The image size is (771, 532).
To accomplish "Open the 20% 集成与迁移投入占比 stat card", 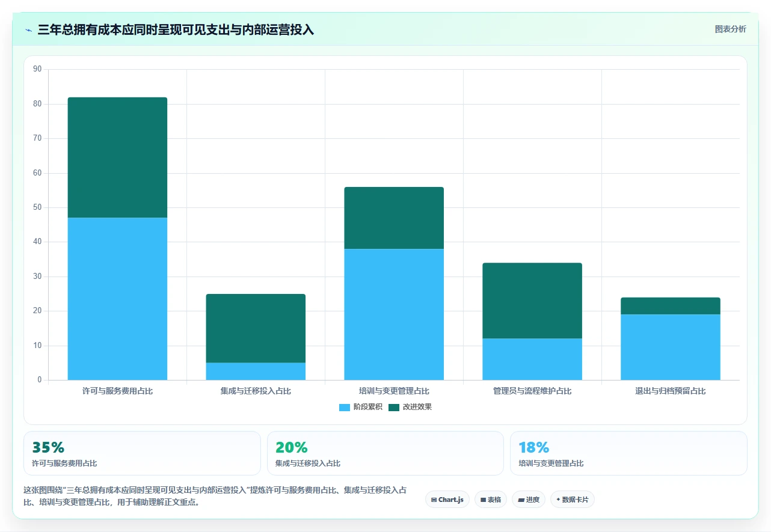I will tap(385, 453).
